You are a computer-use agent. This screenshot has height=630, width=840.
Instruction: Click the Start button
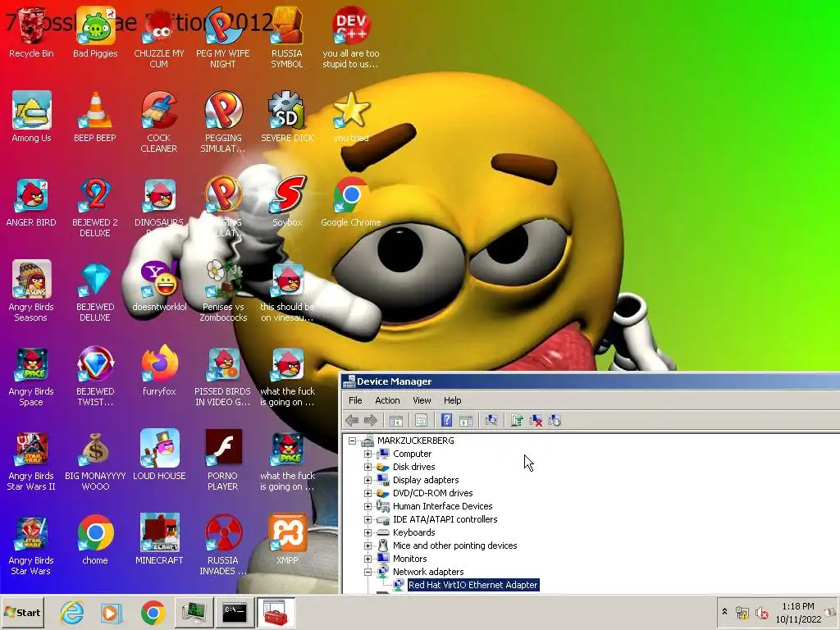point(22,612)
